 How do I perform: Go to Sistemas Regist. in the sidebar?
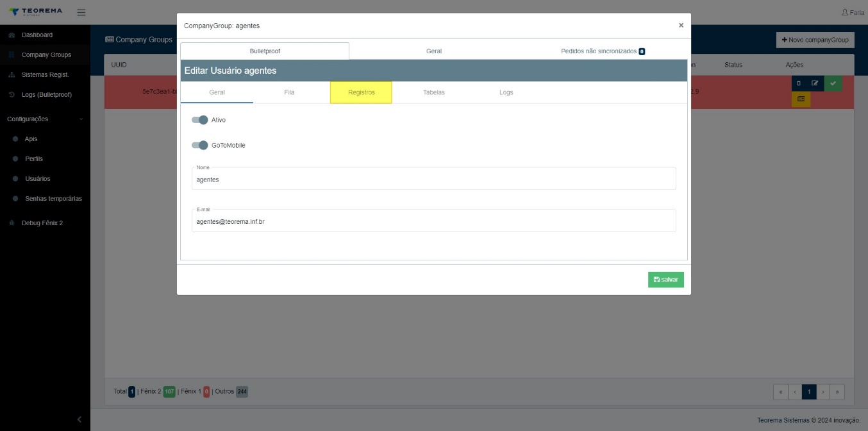click(x=45, y=74)
